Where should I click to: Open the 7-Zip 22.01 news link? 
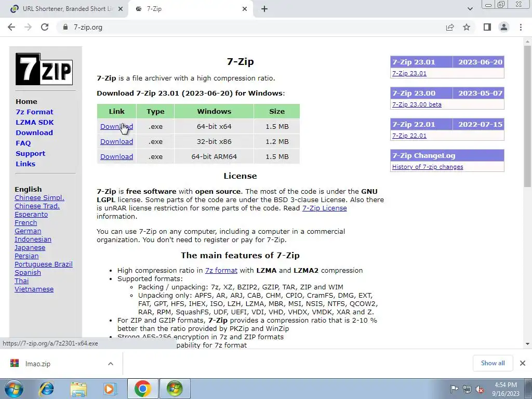tap(409, 136)
